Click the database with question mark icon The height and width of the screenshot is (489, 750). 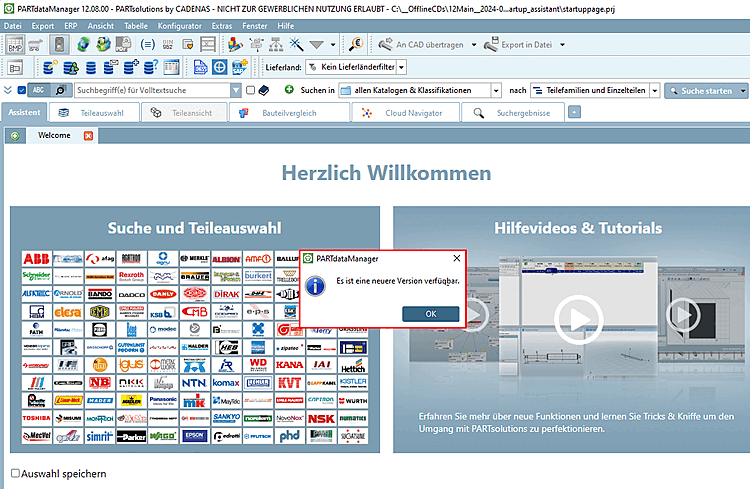151,67
